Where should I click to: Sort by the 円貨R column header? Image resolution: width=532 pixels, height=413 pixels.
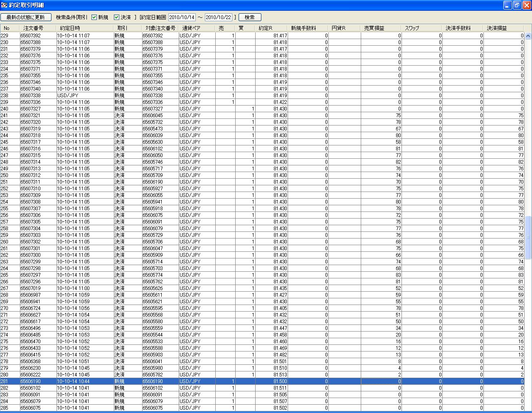point(345,28)
